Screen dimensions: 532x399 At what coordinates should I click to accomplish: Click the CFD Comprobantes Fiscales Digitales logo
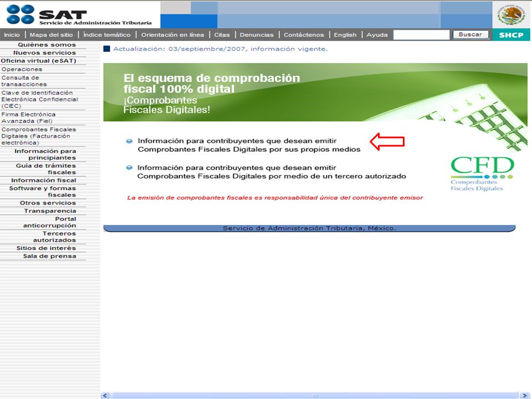coord(482,173)
